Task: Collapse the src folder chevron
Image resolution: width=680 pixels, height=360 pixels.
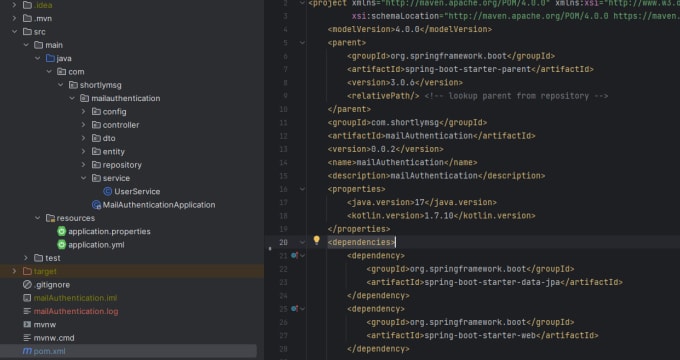Action: click(x=14, y=32)
